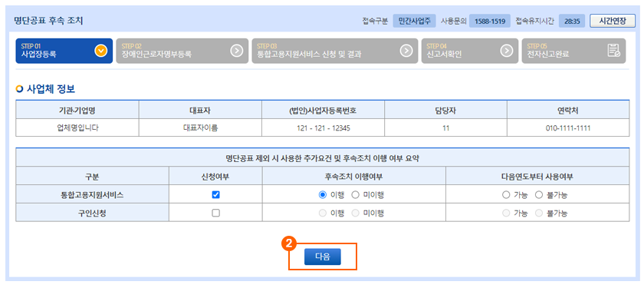Uncheck 통합고용지원서비스 신청여부 checkbox

215,194
